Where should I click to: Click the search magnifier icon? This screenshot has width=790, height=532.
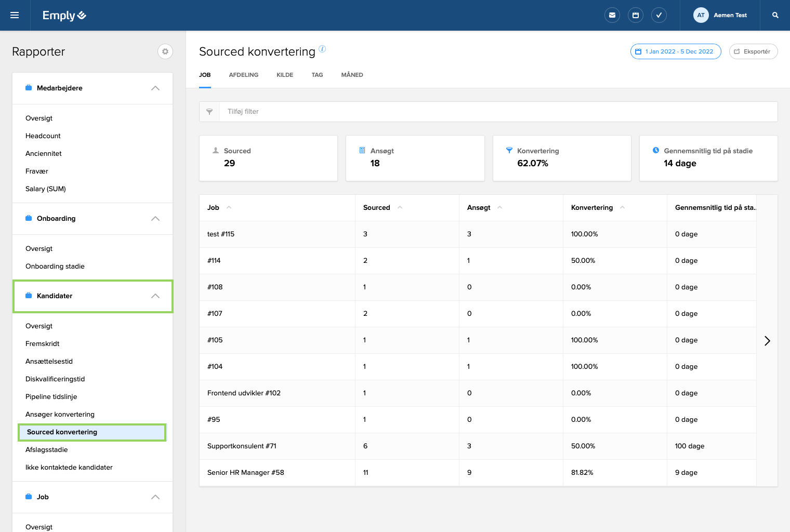pos(775,15)
